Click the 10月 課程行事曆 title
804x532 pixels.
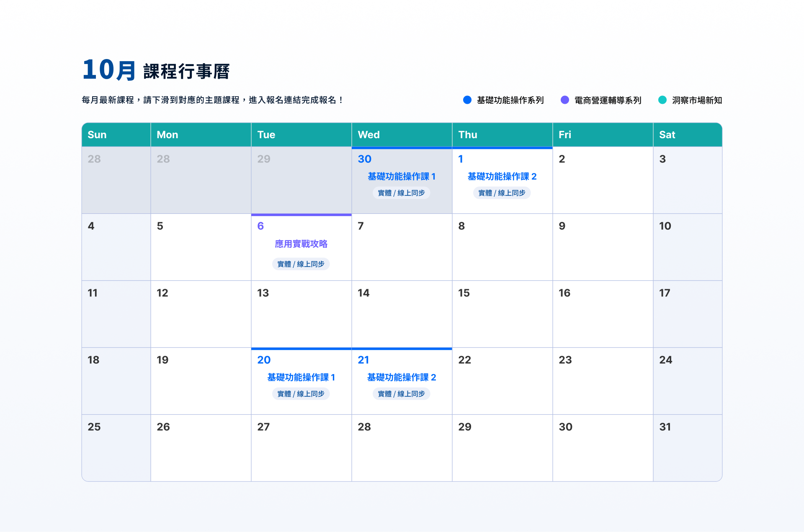pos(156,70)
